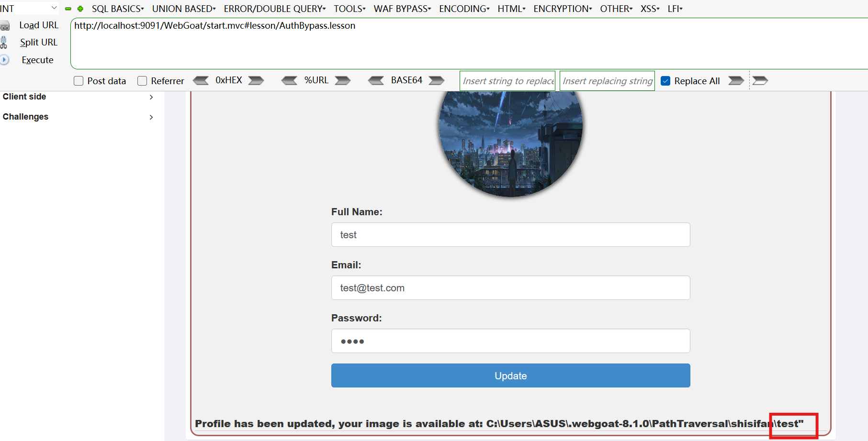This screenshot has height=441, width=868.
Task: Open the WAF BYPASS menu
Action: (x=402, y=9)
